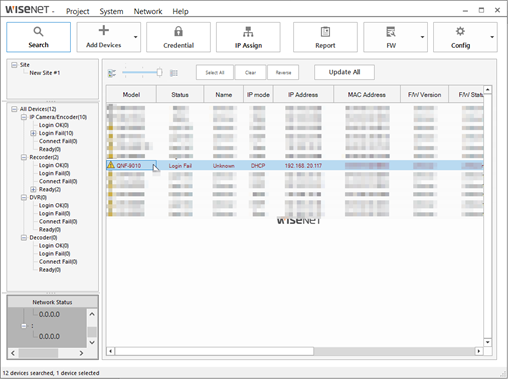This screenshot has height=379, width=508.
Task: Click the Search magnifier toolbar button
Action: [38, 37]
